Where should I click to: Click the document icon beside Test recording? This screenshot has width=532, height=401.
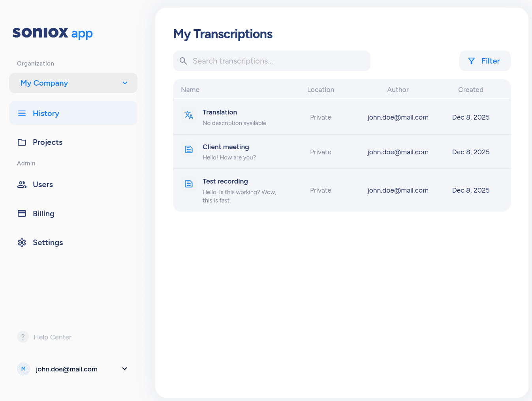189,184
